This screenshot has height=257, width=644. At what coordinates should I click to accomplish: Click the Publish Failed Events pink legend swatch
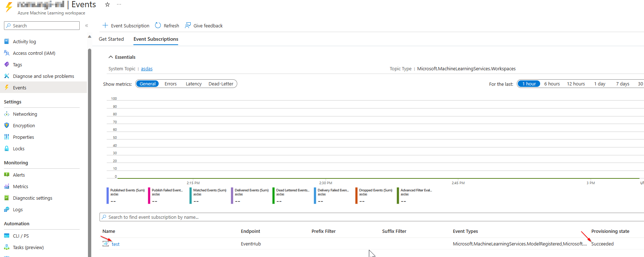149,195
